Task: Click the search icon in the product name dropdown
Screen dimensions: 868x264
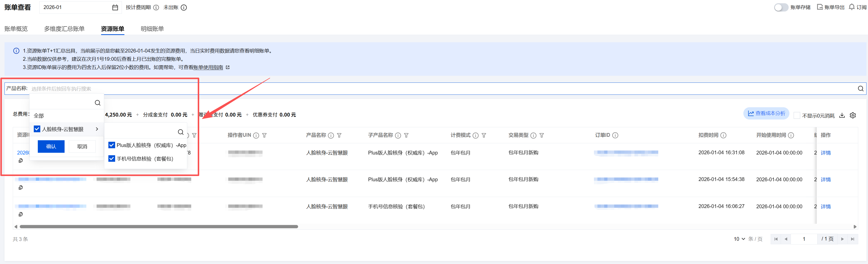Action: point(97,103)
